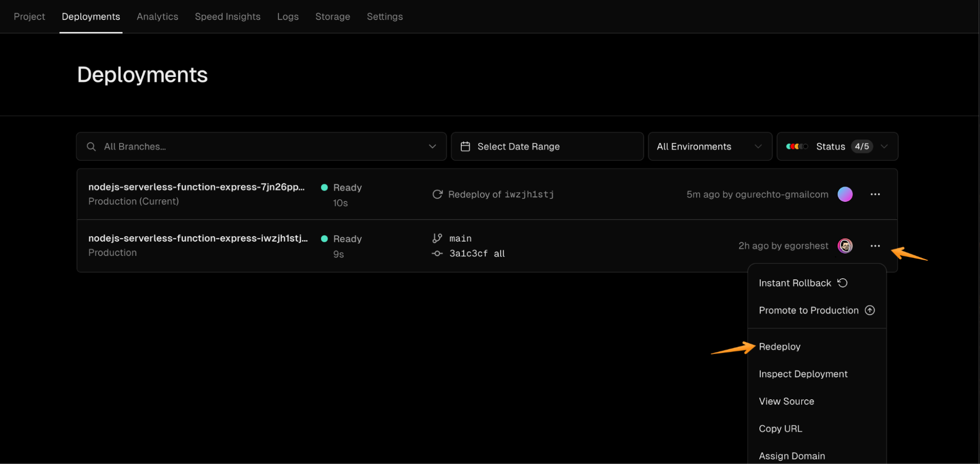This screenshot has width=980, height=464.
Task: Click the upward arrow icon beside Promote to Production
Action: [x=870, y=310]
